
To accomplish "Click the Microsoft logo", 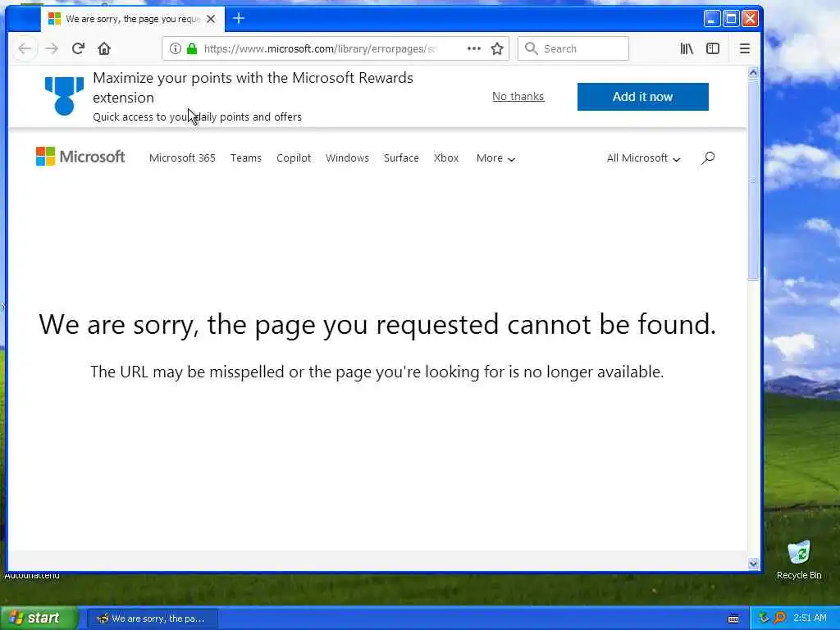I will 80,157.
